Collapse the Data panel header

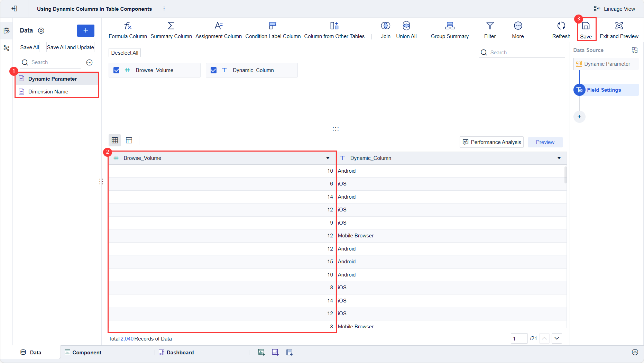pyautogui.click(x=41, y=30)
